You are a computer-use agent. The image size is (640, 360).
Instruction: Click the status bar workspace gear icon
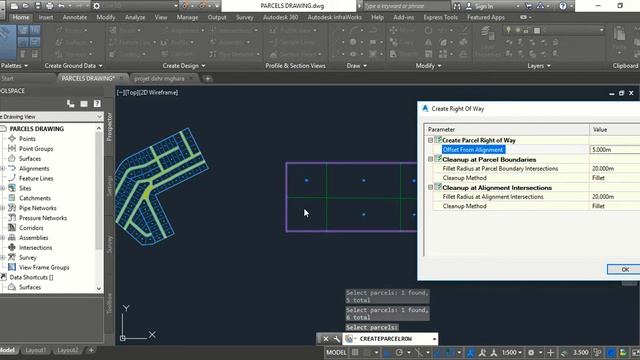[x=531, y=352]
